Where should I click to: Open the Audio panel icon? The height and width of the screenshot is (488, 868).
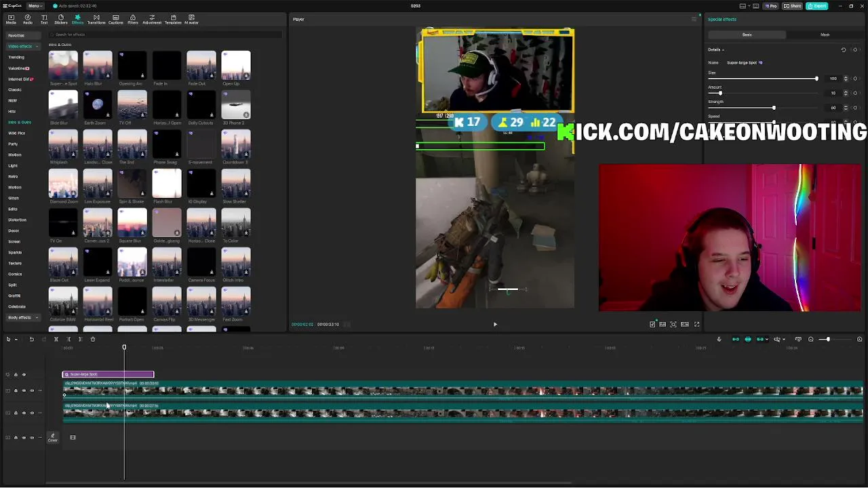pos(28,19)
